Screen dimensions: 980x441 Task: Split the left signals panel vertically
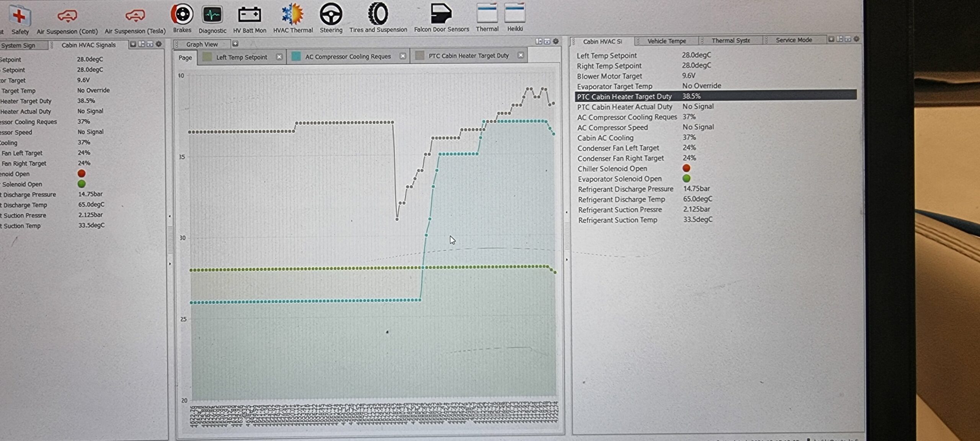141,44
